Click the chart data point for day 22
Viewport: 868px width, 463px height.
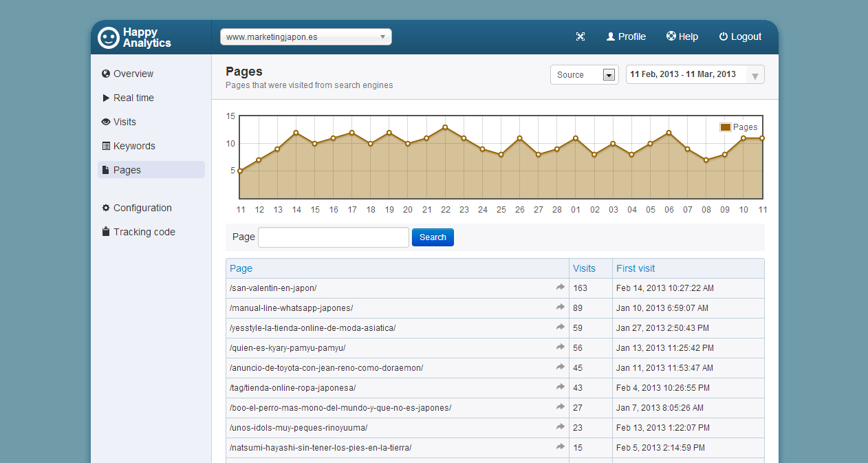click(446, 127)
